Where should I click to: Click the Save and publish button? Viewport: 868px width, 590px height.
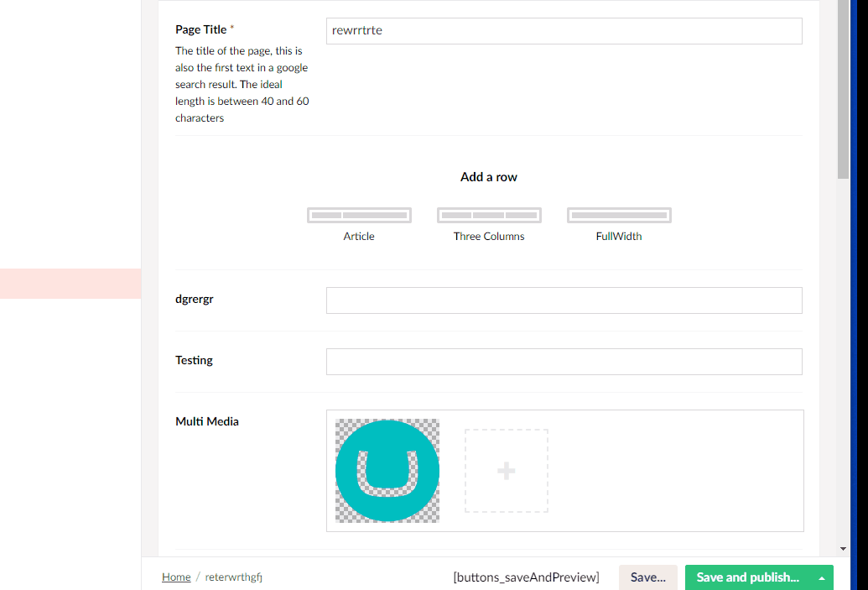point(746,577)
